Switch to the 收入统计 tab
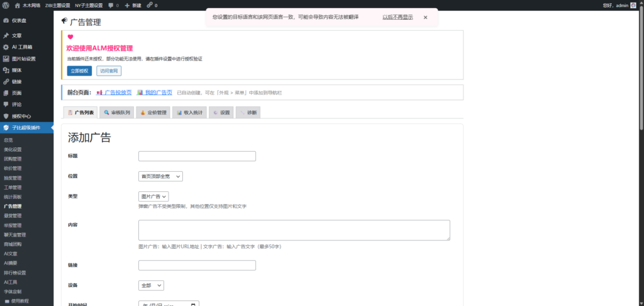The height and width of the screenshot is (306, 644). (x=189, y=113)
